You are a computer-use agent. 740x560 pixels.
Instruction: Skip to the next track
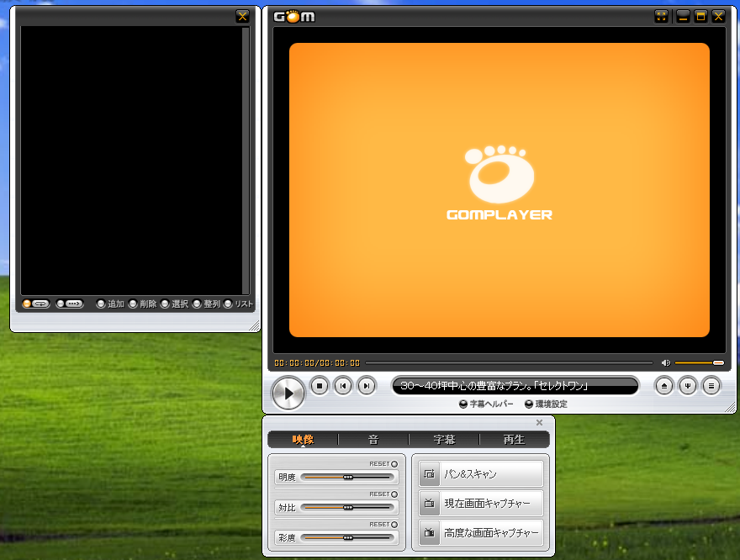[x=367, y=386]
